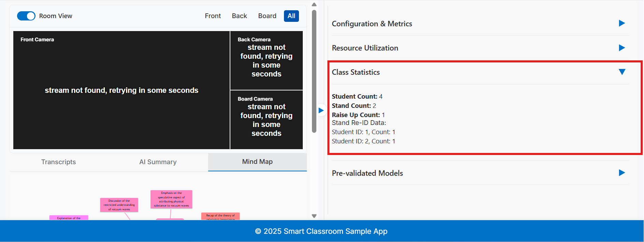Switch to the Back camera view
The image size is (644, 242).
tap(239, 16)
